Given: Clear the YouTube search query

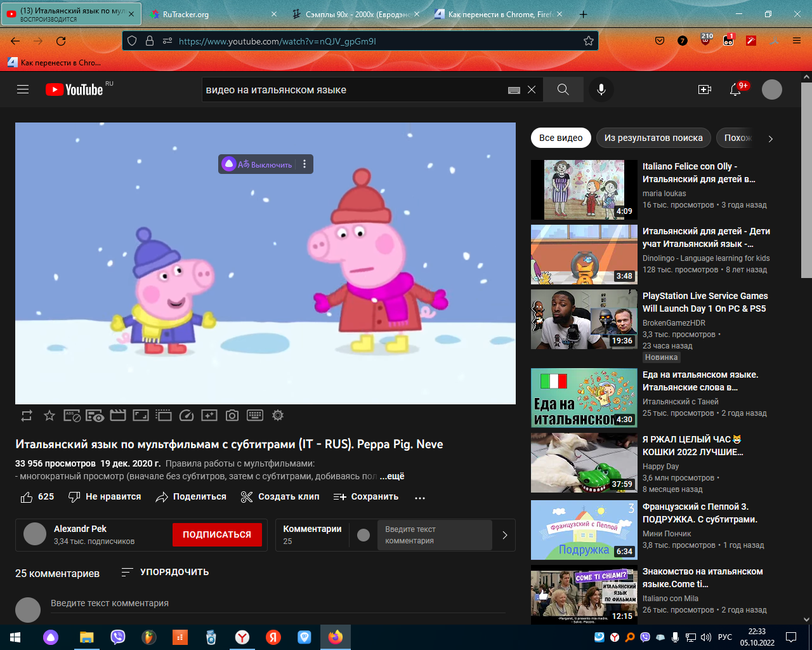Looking at the screenshot, I should pyautogui.click(x=532, y=90).
